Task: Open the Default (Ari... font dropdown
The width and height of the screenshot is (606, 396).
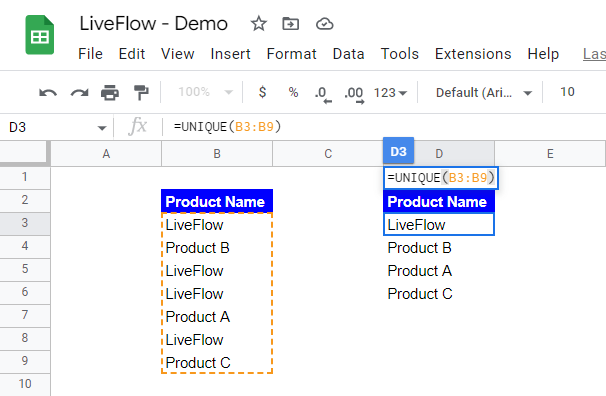Action: click(484, 93)
